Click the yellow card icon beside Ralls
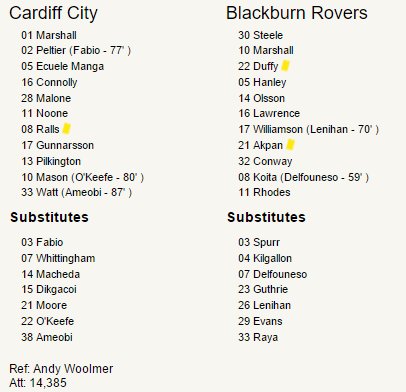406x392 pixels. tap(67, 129)
